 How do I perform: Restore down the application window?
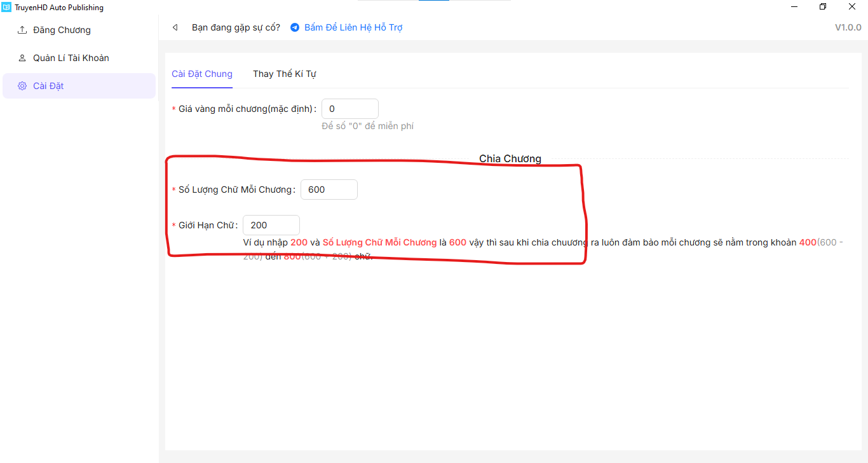tap(823, 7)
